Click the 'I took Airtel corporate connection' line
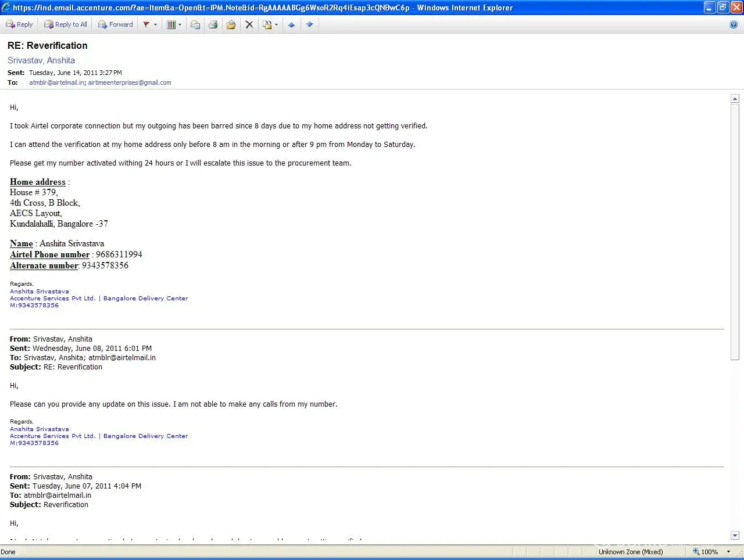The image size is (744, 560). point(219,126)
